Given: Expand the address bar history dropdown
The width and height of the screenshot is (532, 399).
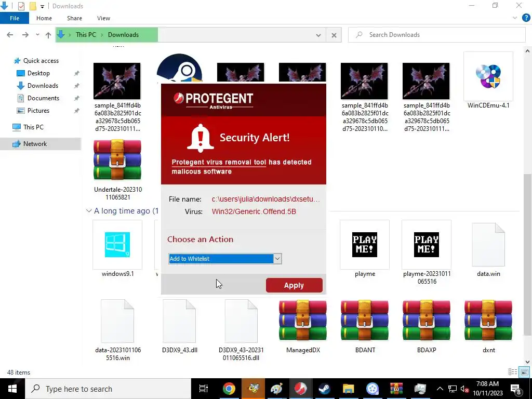Looking at the screenshot, I should (x=318, y=35).
